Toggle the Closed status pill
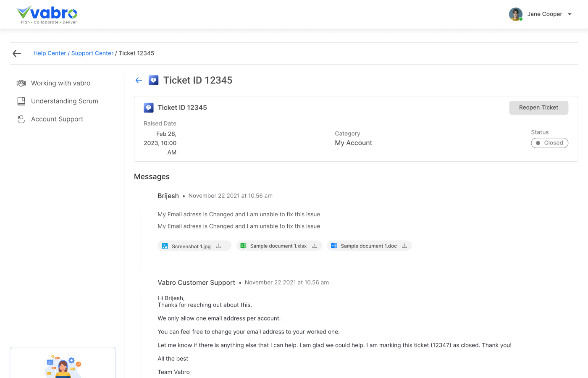This screenshot has width=588, height=378. coord(550,143)
